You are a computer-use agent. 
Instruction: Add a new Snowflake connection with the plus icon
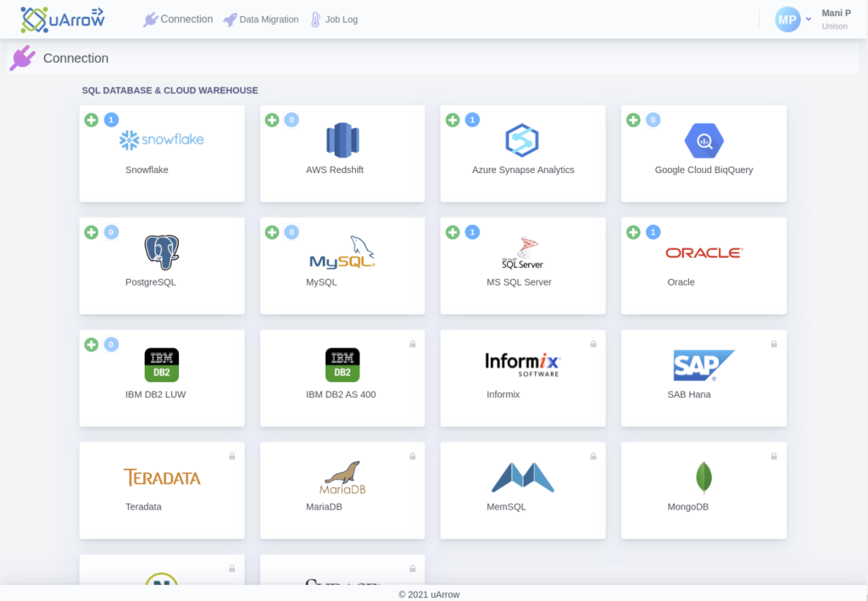92,120
